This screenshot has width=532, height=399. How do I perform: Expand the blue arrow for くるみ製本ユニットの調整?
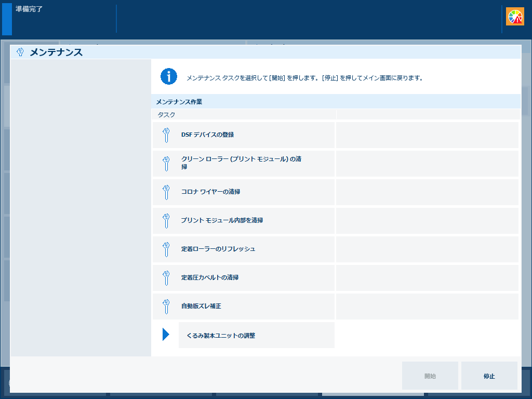coord(166,334)
